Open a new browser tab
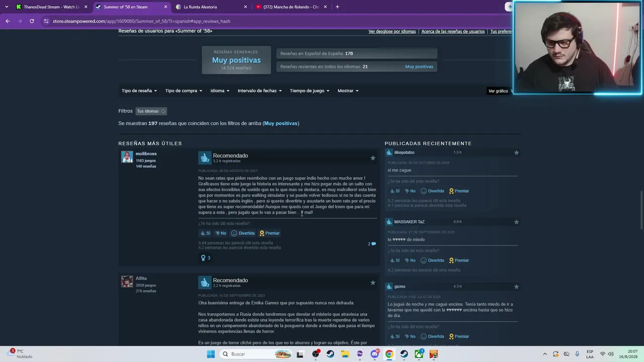 click(337, 7)
